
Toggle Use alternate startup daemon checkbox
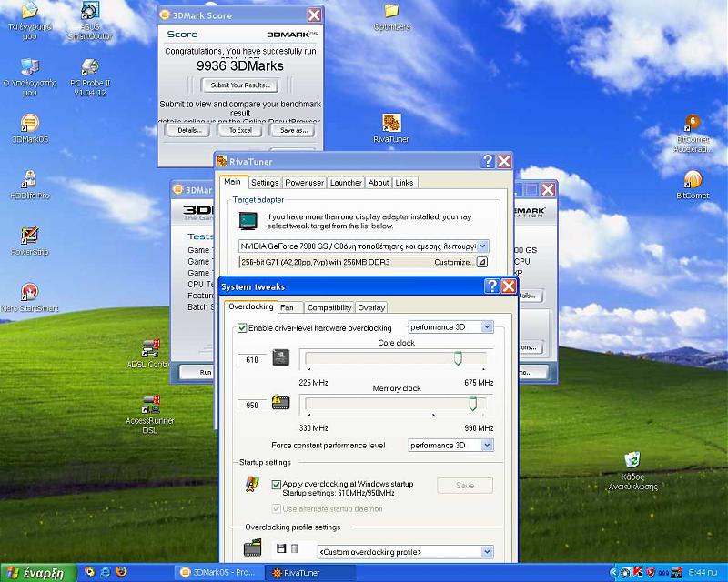click(277, 508)
